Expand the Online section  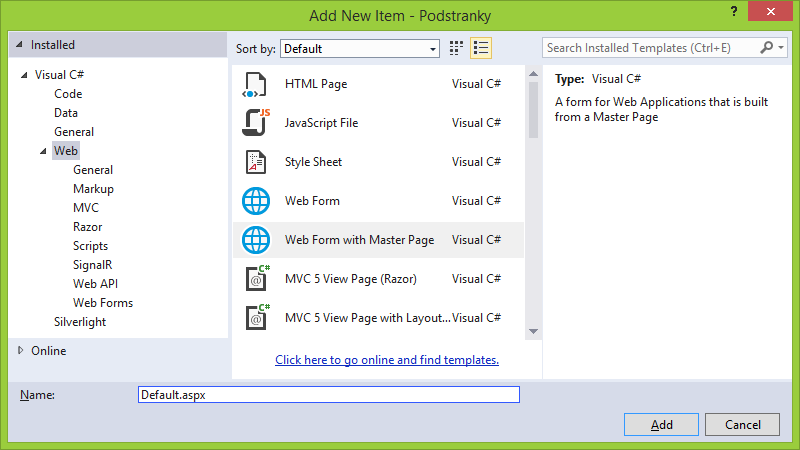point(20,351)
